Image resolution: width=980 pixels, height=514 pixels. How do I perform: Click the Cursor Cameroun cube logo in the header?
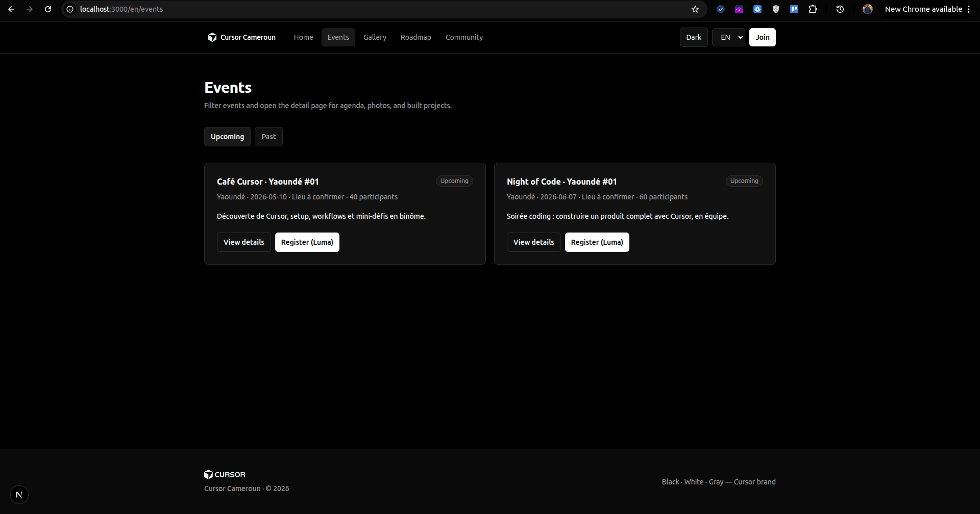pos(212,37)
